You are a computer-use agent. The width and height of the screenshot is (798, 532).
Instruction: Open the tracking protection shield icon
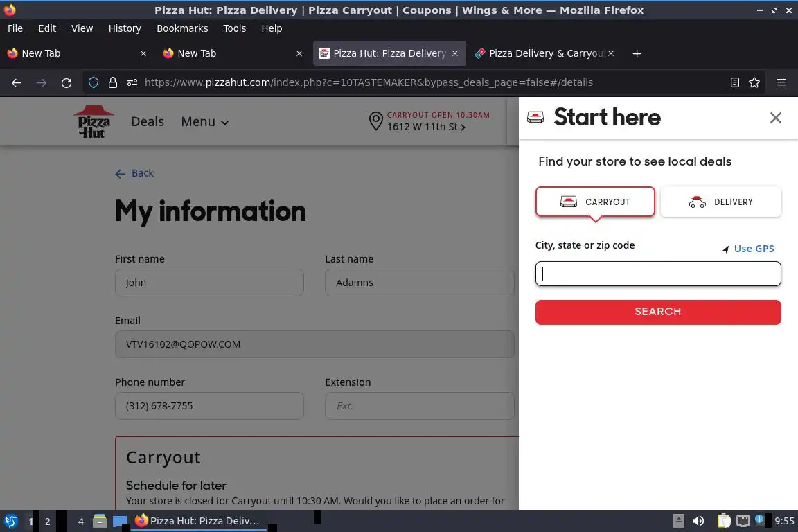coord(93,82)
